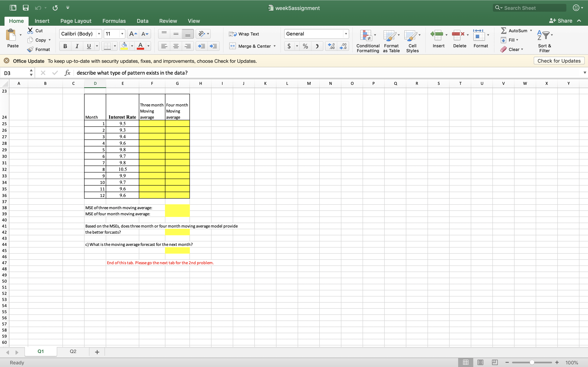588x367 pixels.
Task: Open the General number format dropdown
Action: pos(346,34)
